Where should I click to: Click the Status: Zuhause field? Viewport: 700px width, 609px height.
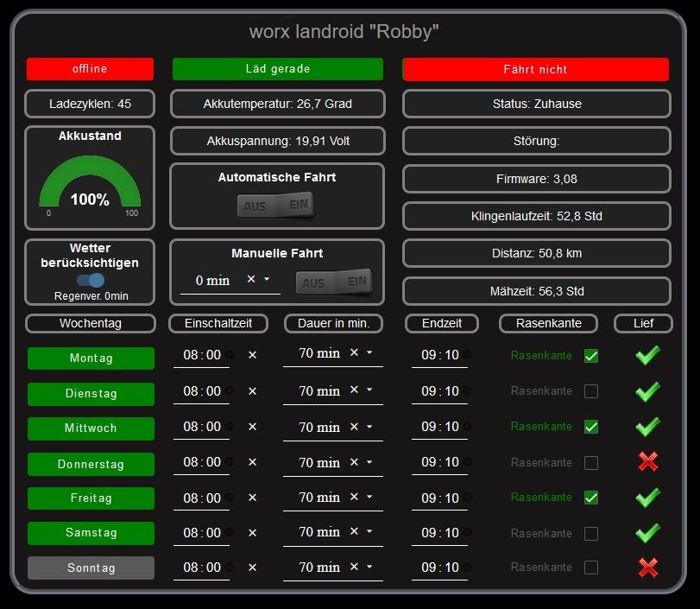pos(537,104)
